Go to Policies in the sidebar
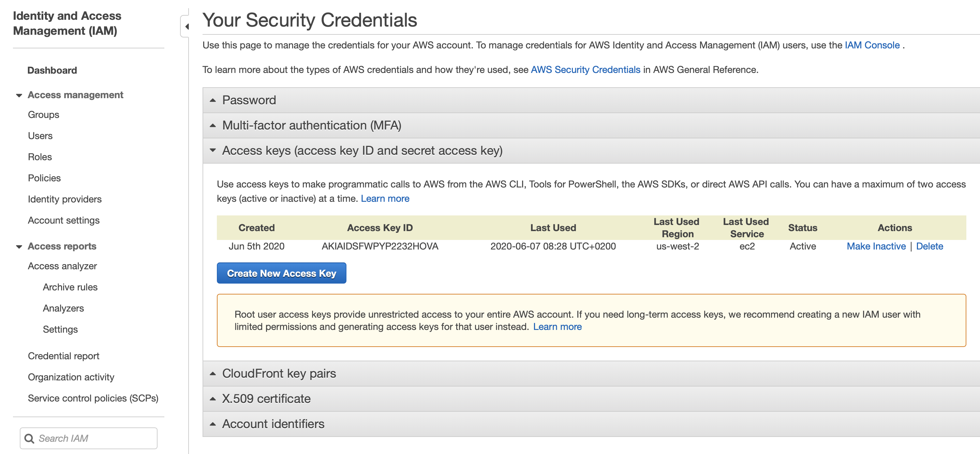Viewport: 980px width, 454px height. (44, 178)
